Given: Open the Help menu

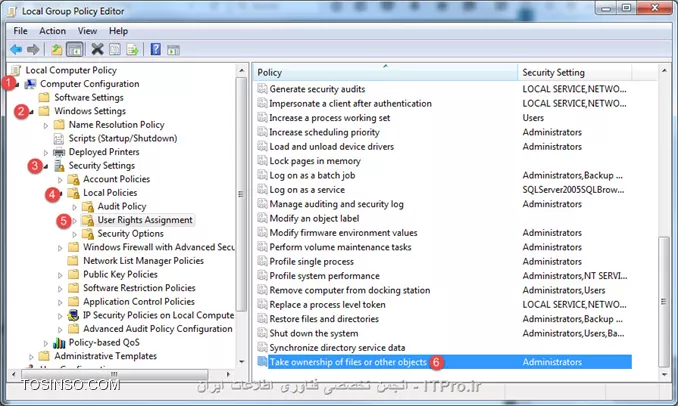Looking at the screenshot, I should pos(118,31).
